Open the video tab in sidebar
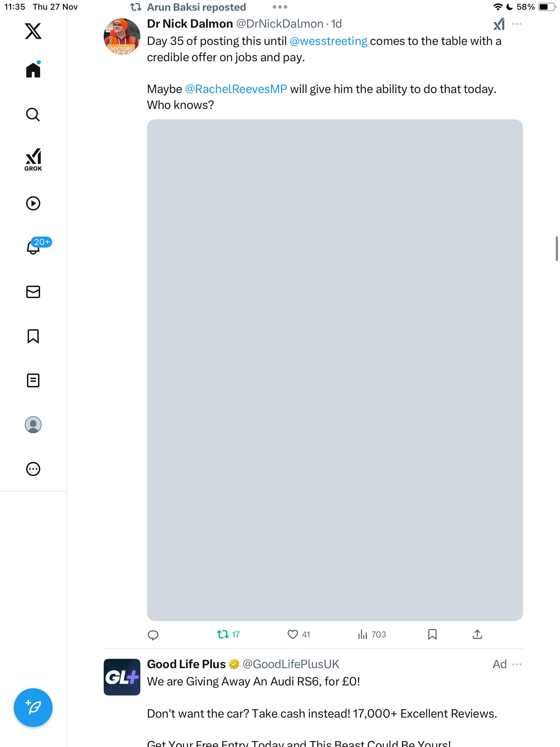This screenshot has width=560, height=747. [33, 203]
